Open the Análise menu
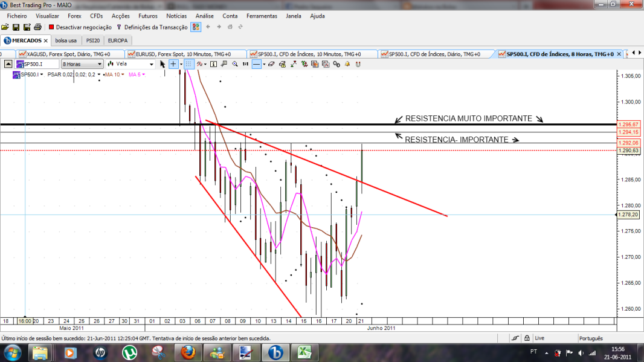 click(204, 16)
